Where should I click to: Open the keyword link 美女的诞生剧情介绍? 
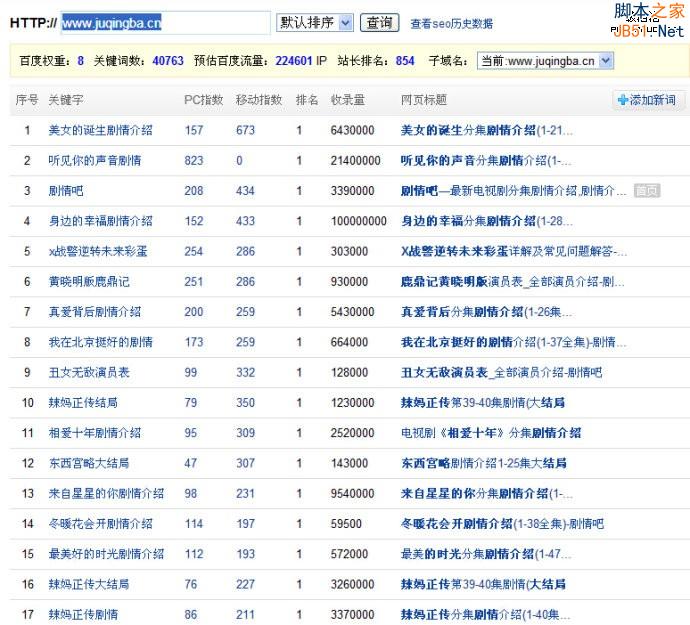tap(100, 130)
